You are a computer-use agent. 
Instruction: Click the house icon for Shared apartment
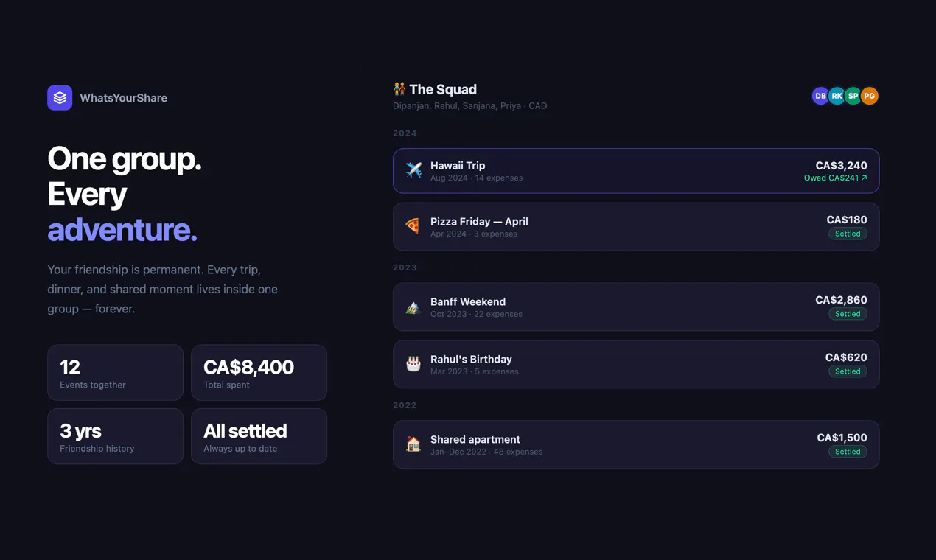(413, 444)
